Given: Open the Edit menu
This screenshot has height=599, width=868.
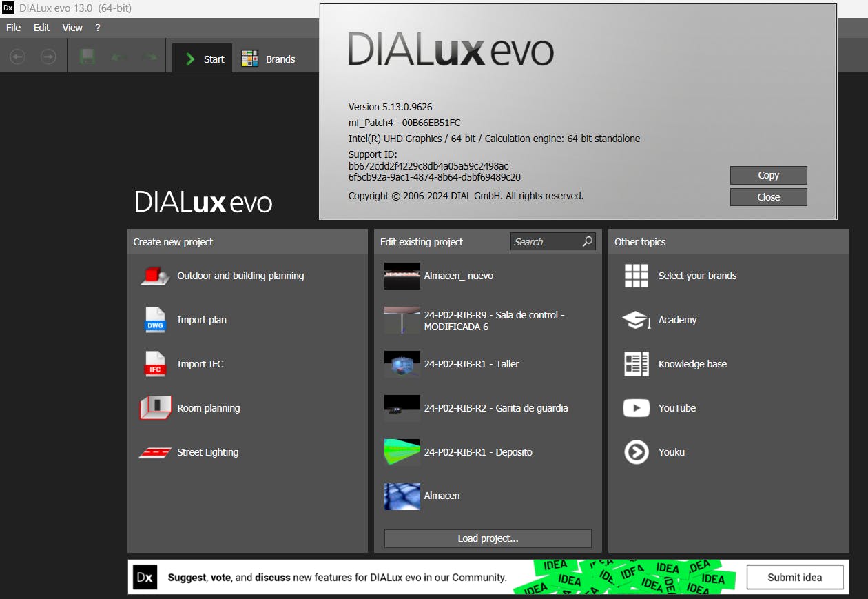Looking at the screenshot, I should [41, 28].
